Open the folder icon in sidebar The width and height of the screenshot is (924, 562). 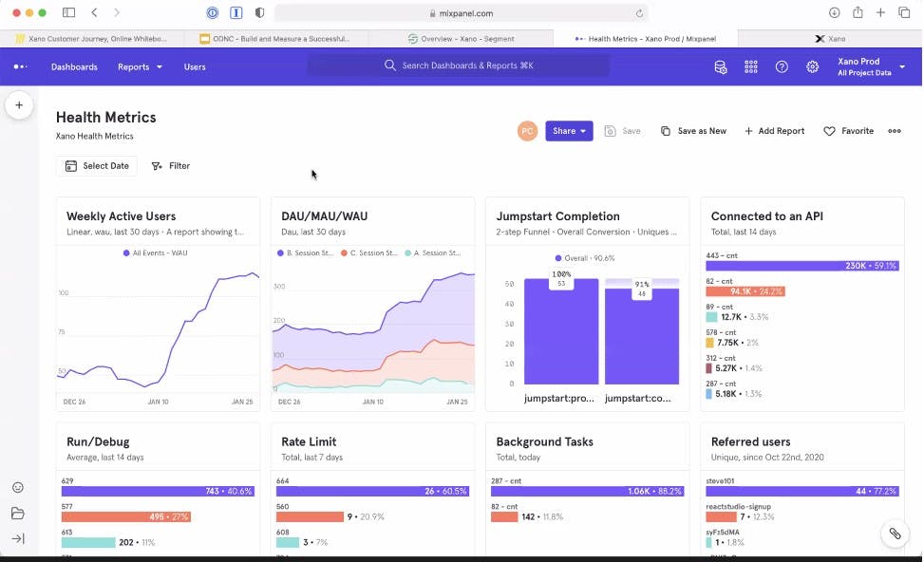point(18,513)
